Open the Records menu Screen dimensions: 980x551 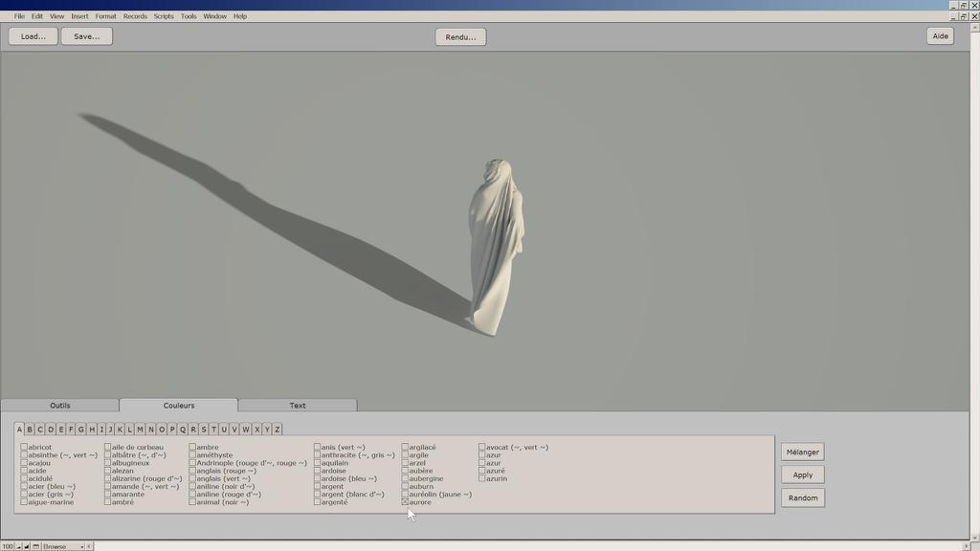pos(135,16)
